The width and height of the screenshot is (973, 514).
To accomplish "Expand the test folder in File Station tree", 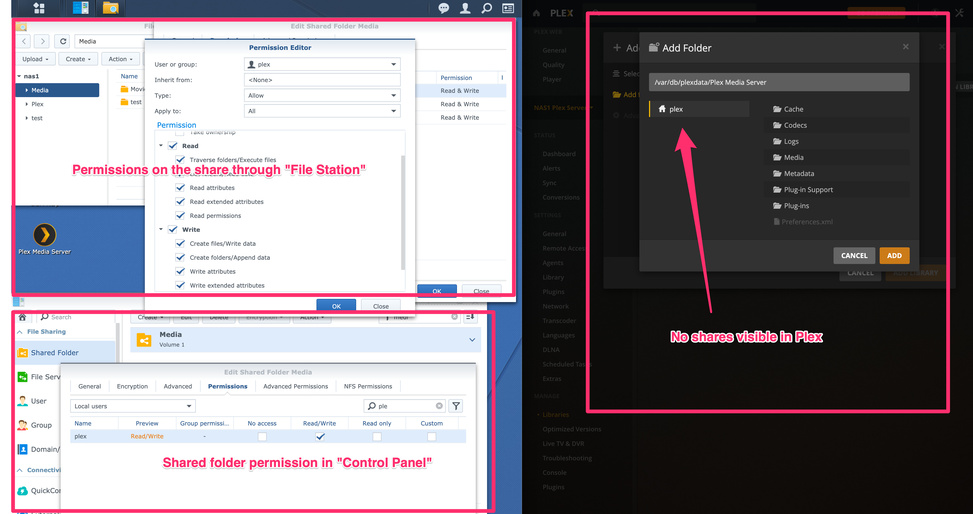I will point(27,118).
